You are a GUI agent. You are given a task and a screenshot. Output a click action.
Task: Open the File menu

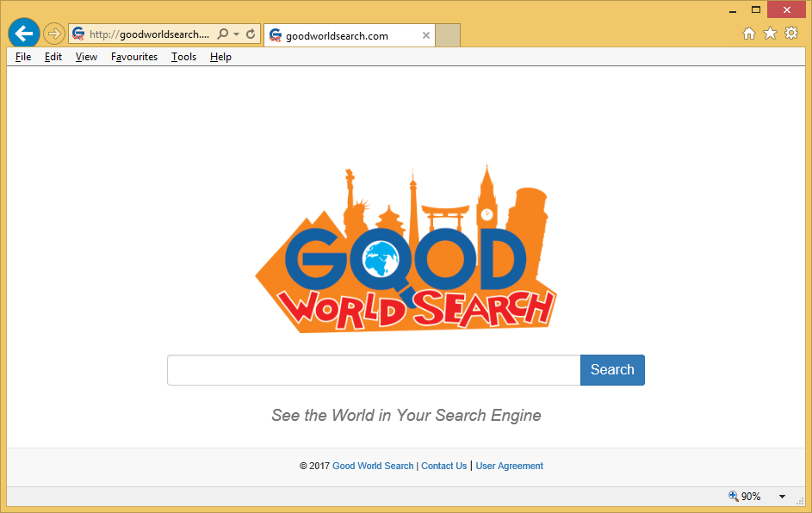pos(23,57)
